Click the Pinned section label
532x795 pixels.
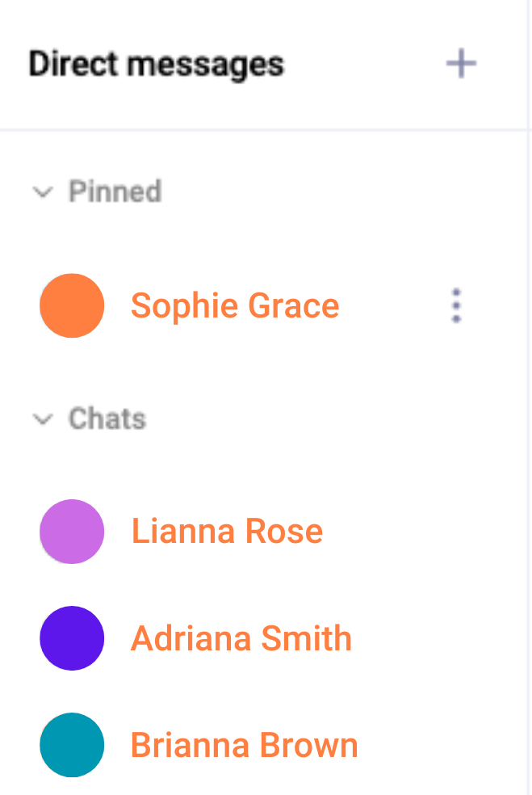point(115,191)
